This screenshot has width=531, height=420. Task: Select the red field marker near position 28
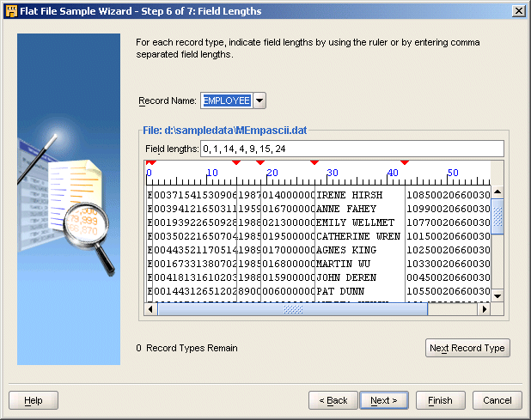[314, 163]
